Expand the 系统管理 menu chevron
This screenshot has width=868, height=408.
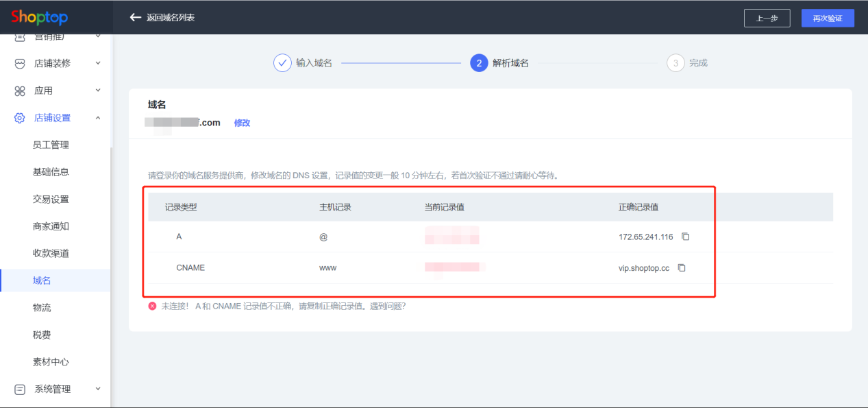click(x=98, y=389)
